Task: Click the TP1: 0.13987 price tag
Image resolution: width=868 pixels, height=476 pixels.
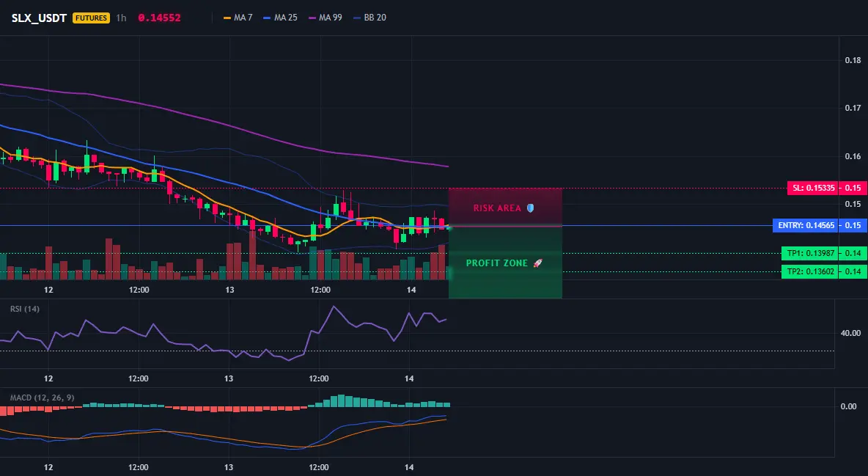Action: (810, 253)
